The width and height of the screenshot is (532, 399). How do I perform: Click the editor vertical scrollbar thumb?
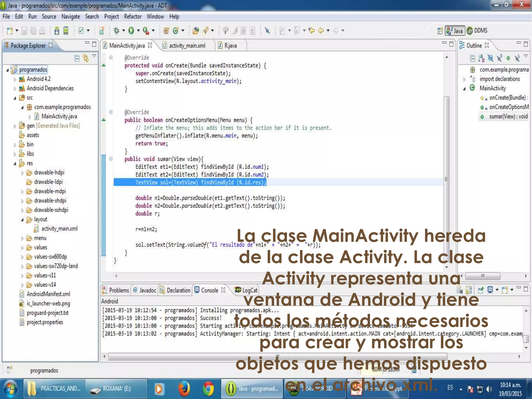coord(447,179)
